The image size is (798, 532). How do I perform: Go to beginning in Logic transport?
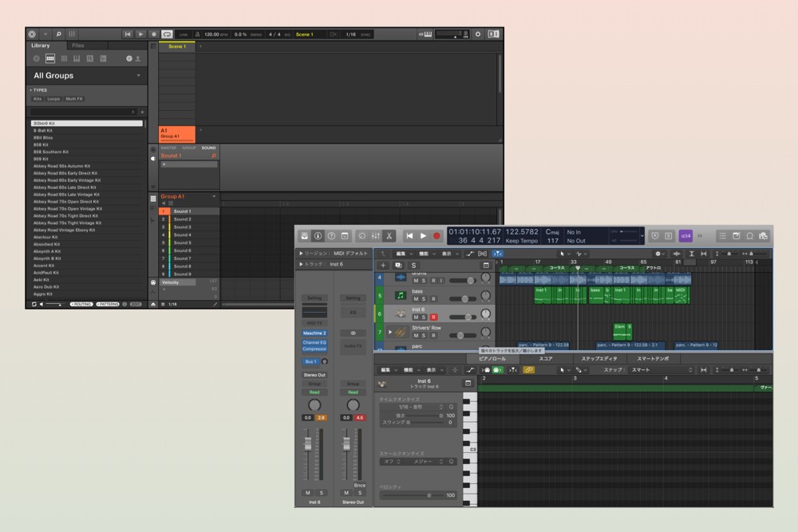click(x=409, y=236)
